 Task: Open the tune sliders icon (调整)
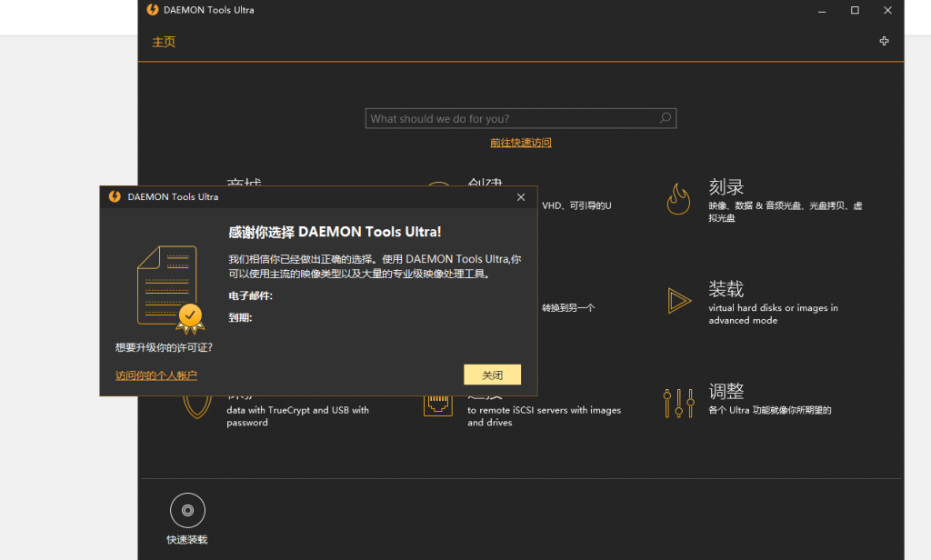point(678,403)
